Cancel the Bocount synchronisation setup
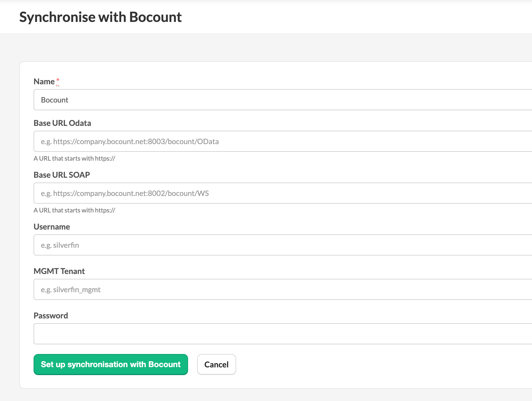Screen dimensions: 532x401 coord(216,365)
